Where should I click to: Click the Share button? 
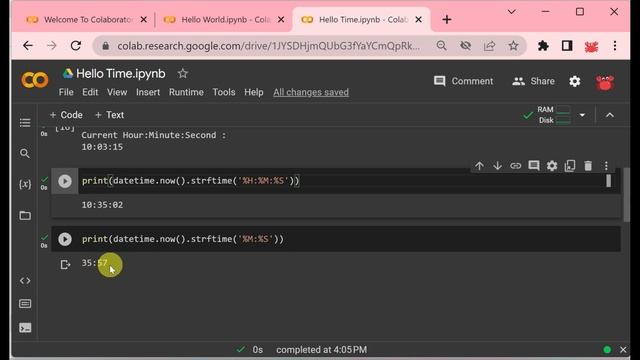[533, 81]
